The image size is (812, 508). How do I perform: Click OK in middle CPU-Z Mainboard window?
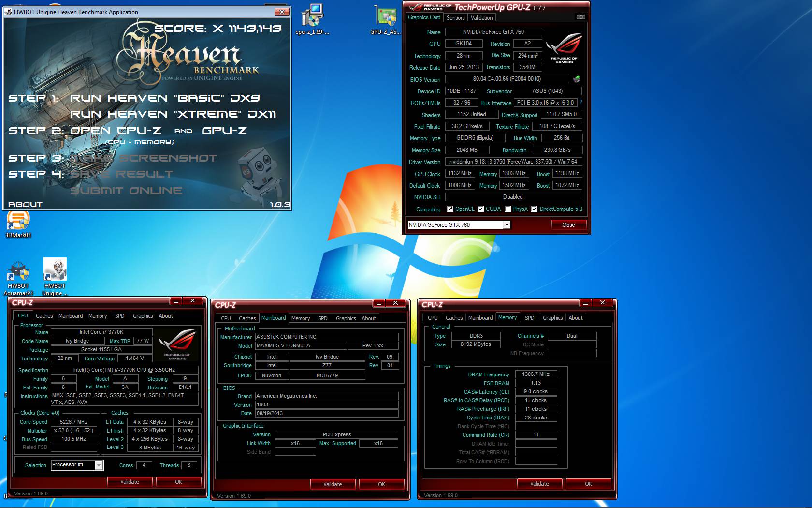pyautogui.click(x=381, y=484)
